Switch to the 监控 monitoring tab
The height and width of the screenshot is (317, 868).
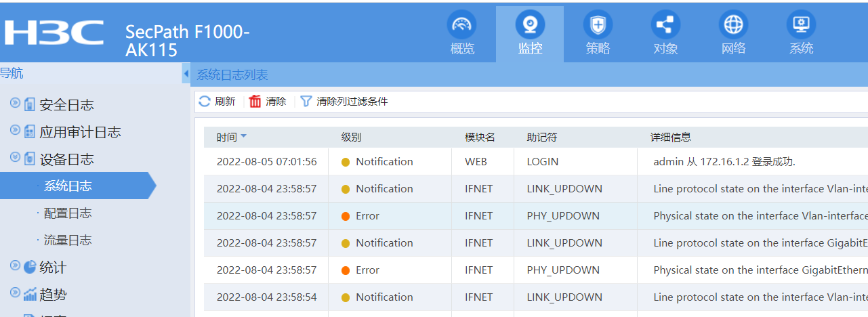tap(530, 34)
